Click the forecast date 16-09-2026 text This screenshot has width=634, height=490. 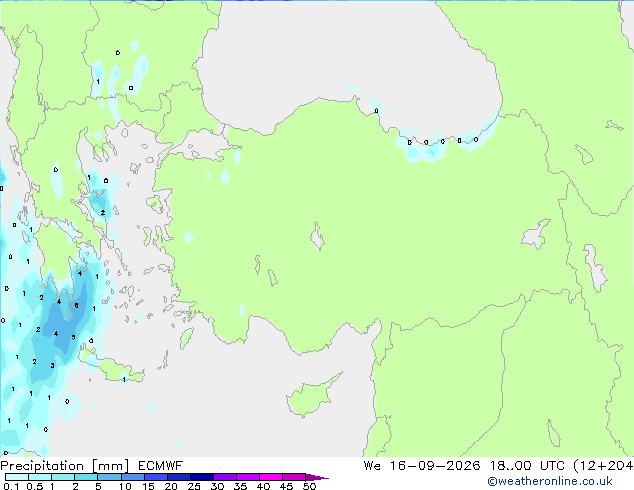tap(435, 466)
